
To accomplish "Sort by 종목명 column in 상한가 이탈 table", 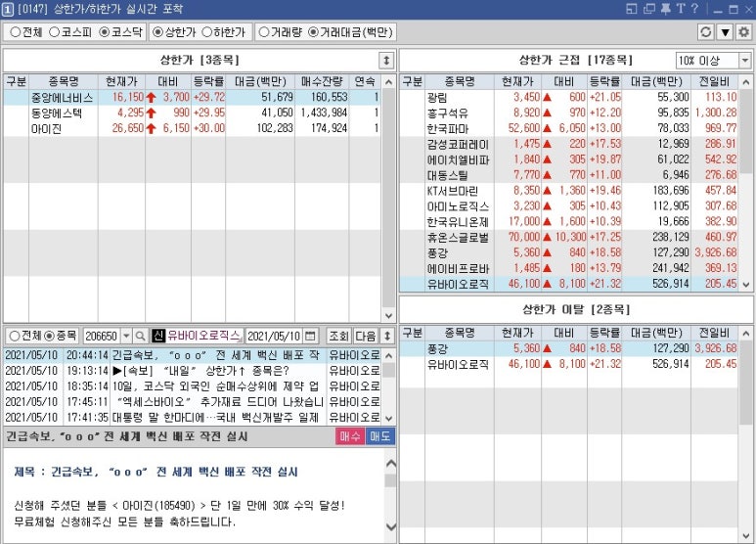I will pyautogui.click(x=459, y=333).
